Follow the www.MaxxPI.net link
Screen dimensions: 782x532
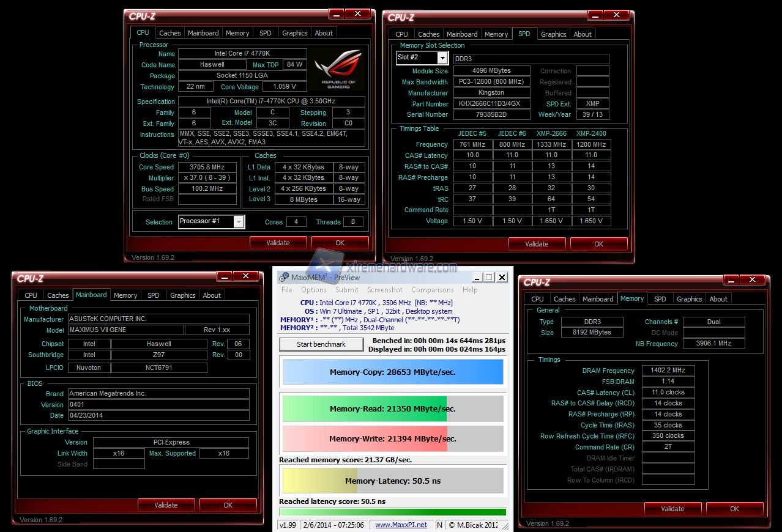(x=401, y=525)
